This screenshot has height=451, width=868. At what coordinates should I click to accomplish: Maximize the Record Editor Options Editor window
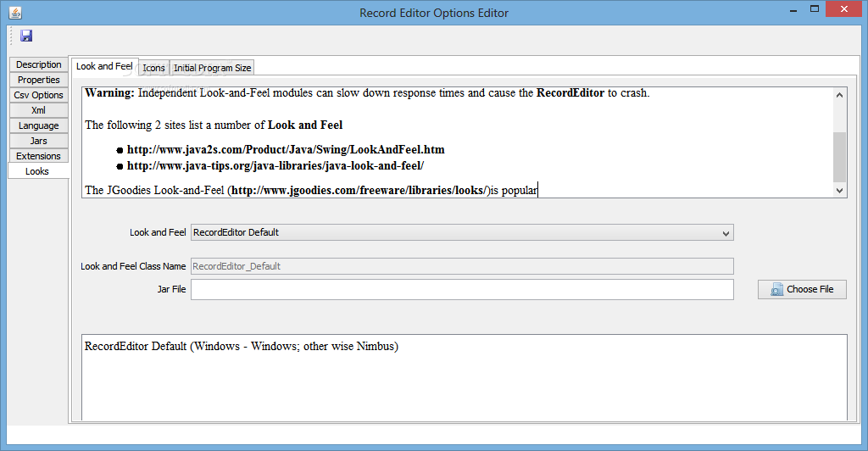(x=815, y=8)
